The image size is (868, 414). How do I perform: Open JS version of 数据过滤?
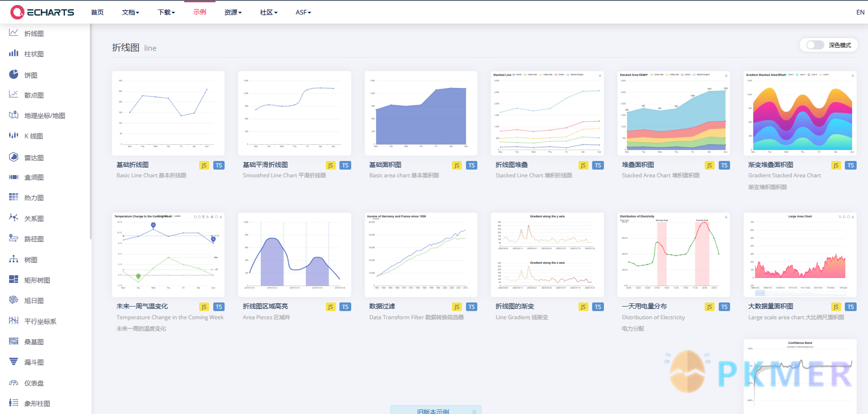click(457, 307)
